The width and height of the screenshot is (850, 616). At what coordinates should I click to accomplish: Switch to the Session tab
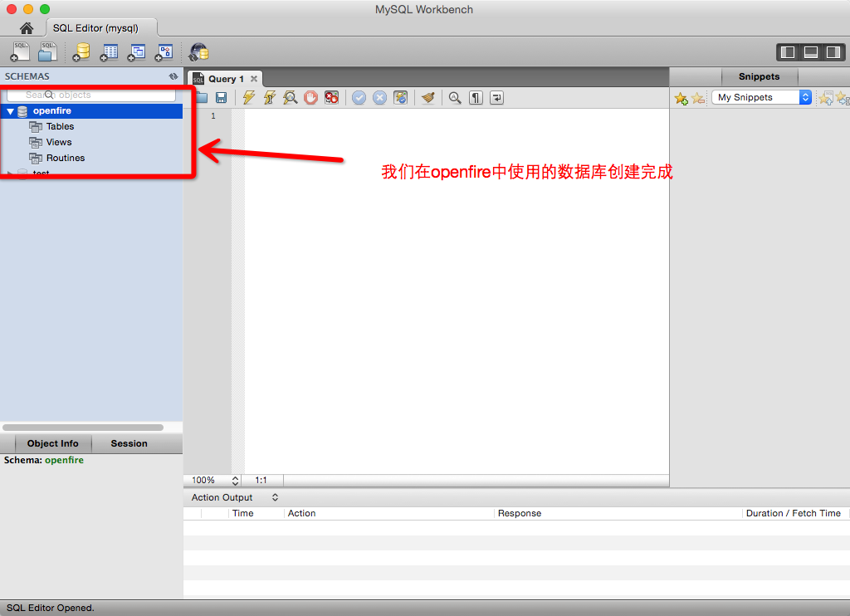click(x=129, y=443)
